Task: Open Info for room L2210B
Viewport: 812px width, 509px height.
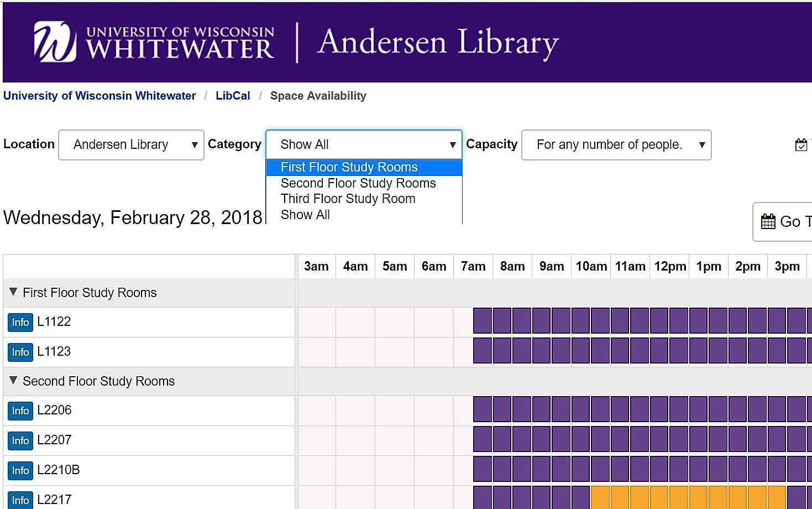Action: pos(20,471)
